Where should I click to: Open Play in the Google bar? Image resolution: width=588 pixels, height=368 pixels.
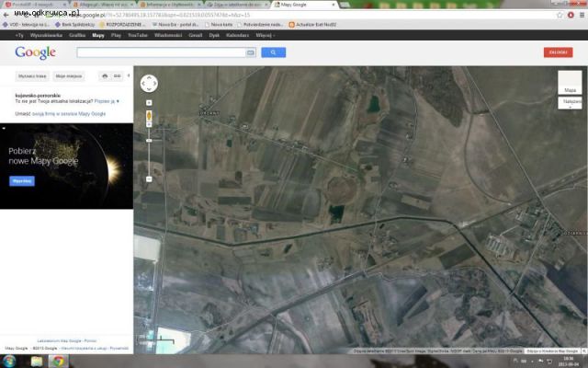(x=116, y=35)
